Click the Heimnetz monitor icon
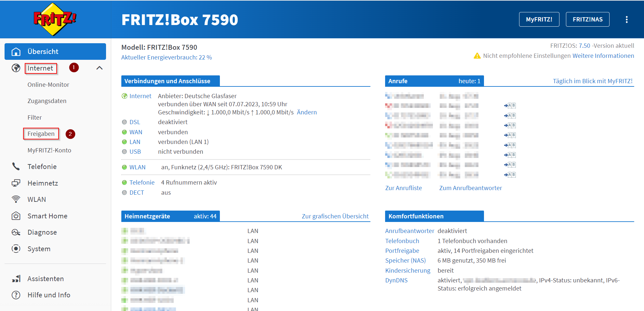 tap(16, 183)
